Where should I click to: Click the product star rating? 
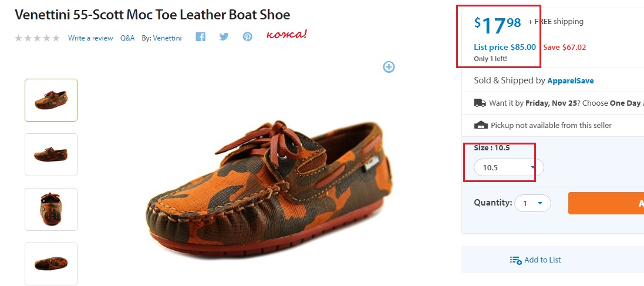click(x=37, y=38)
